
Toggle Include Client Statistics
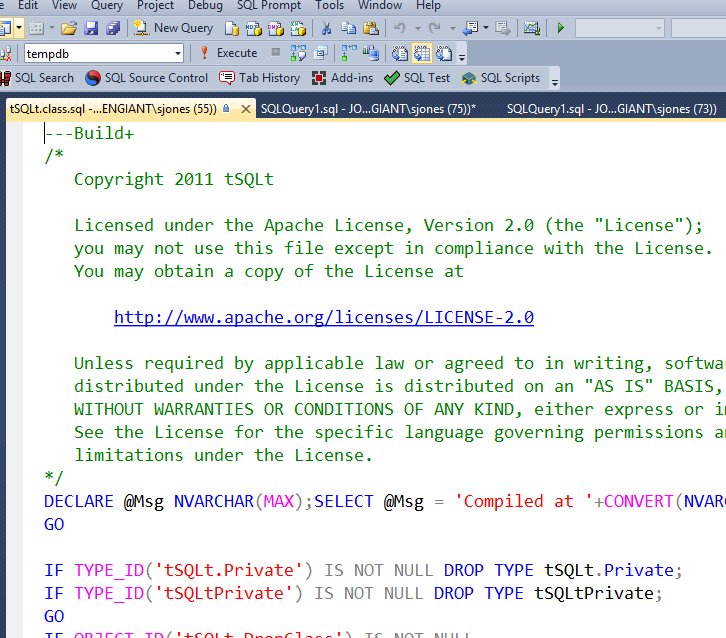(371, 53)
